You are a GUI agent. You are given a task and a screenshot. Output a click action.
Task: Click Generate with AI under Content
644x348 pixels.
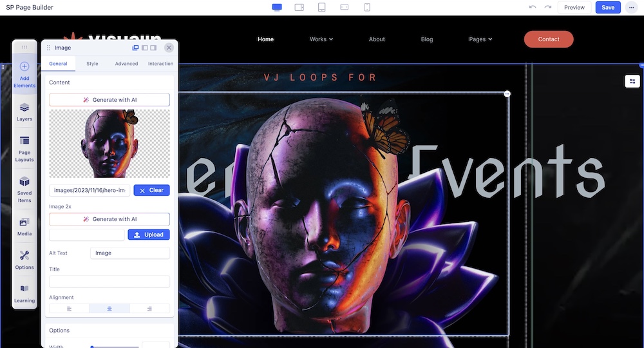point(109,100)
